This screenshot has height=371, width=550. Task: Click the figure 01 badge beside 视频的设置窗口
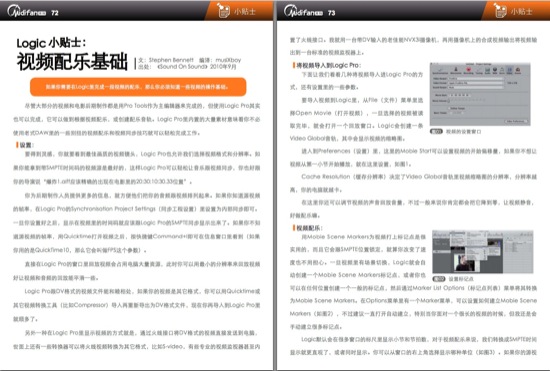click(436, 131)
